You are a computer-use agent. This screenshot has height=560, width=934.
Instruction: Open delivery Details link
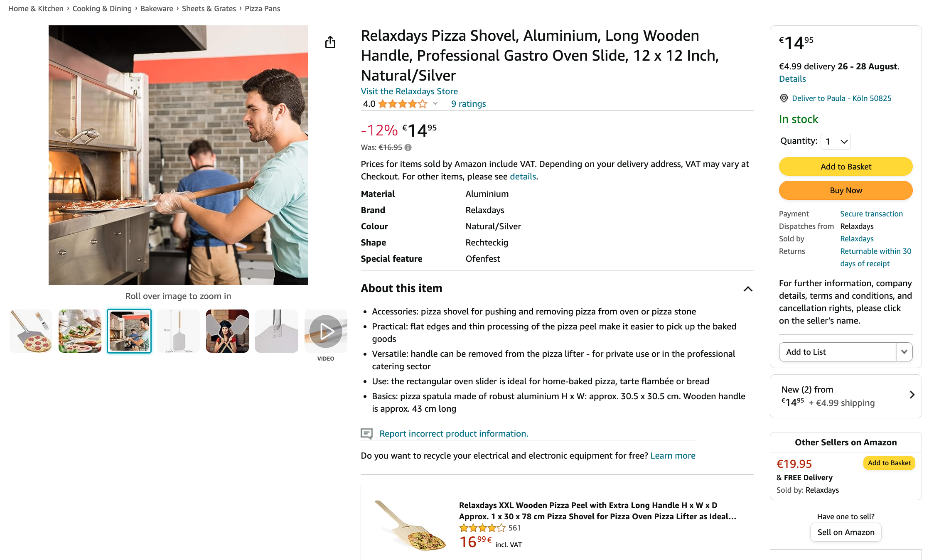tap(792, 79)
